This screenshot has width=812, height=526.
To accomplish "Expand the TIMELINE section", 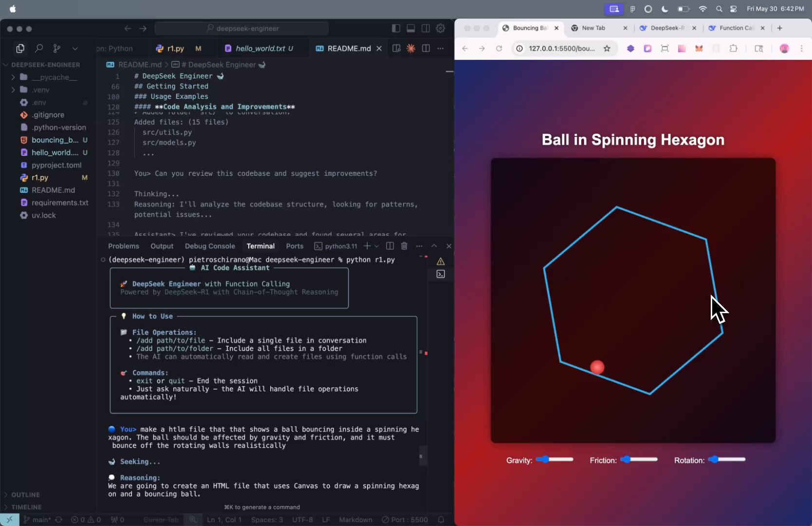I will click(26, 507).
